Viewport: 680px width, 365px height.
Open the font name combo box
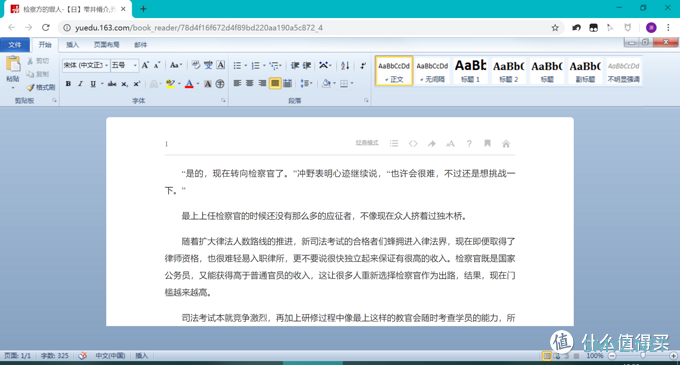(86, 65)
